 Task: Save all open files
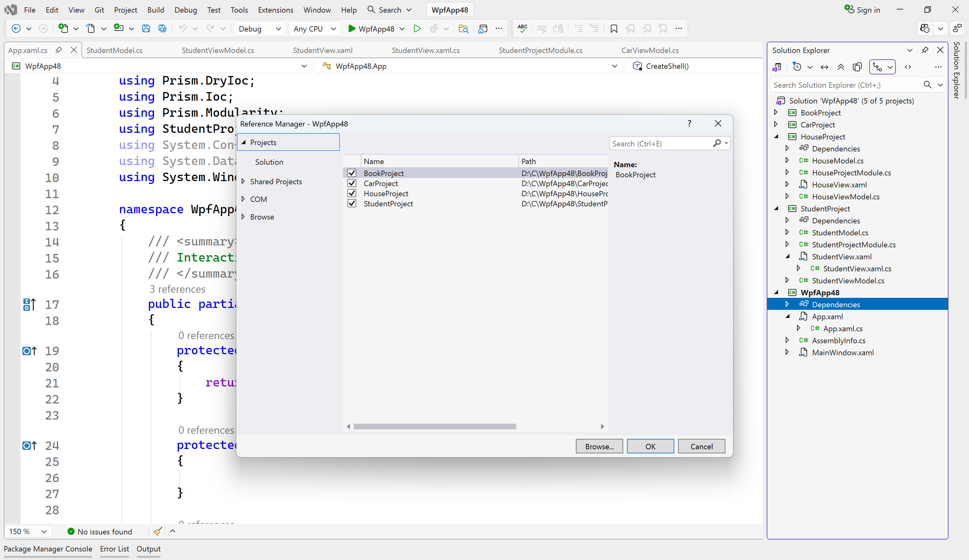coord(162,28)
